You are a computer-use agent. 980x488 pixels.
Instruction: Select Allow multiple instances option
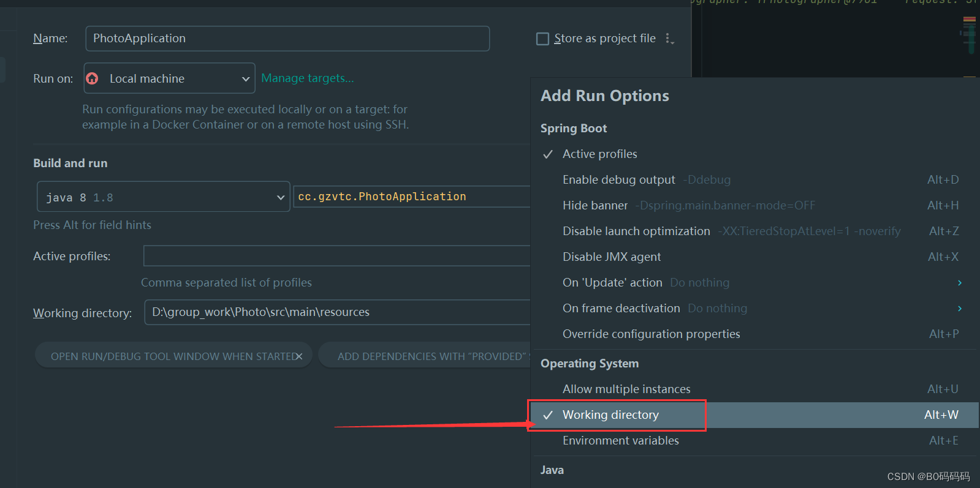[x=754, y=389]
